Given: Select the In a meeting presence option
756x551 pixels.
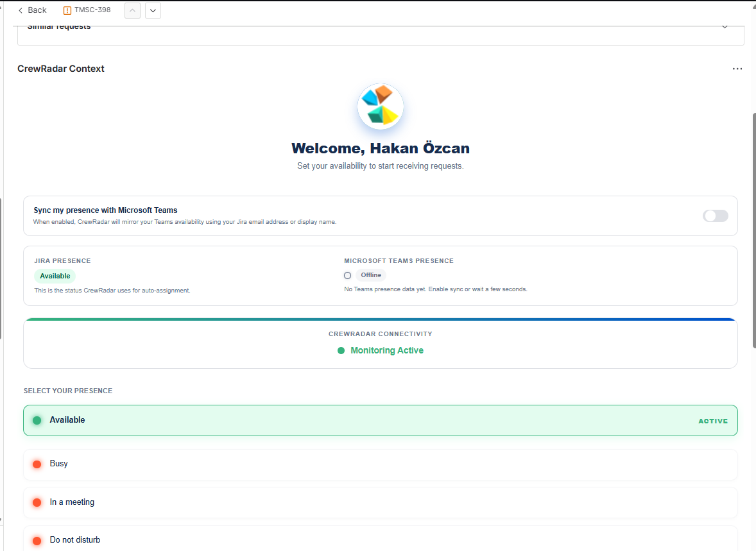Looking at the screenshot, I should point(381,502).
